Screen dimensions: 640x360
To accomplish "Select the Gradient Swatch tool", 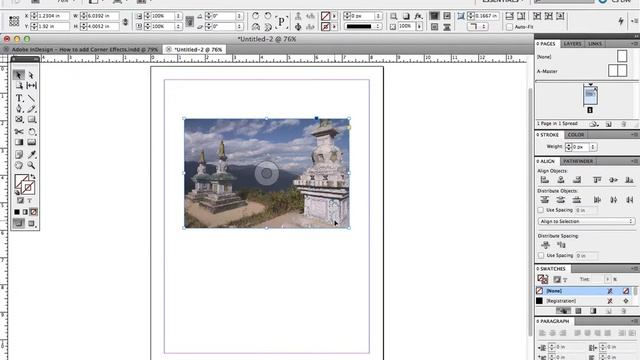I will [19, 142].
